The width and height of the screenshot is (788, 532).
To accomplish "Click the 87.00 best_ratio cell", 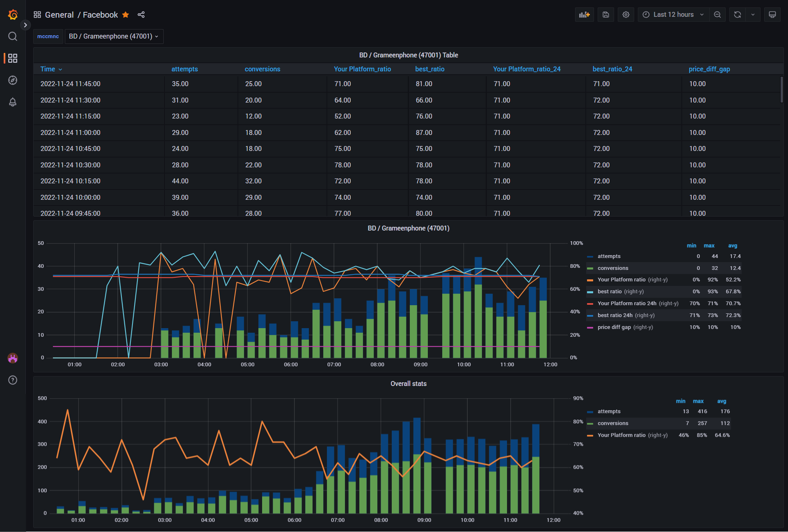I will (x=447, y=132).
